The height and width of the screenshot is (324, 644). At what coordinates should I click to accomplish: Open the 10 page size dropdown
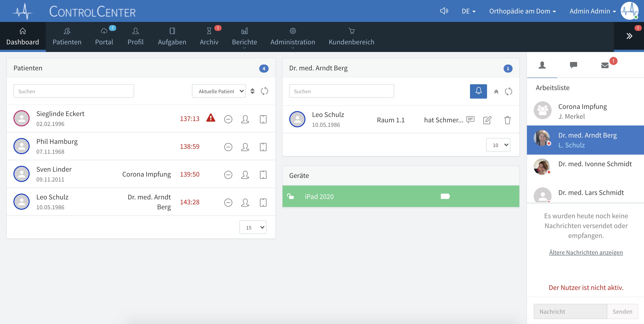tap(498, 145)
